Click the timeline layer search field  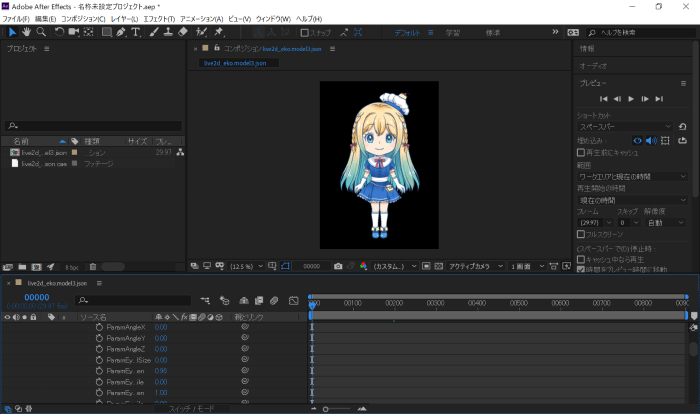[133, 301]
